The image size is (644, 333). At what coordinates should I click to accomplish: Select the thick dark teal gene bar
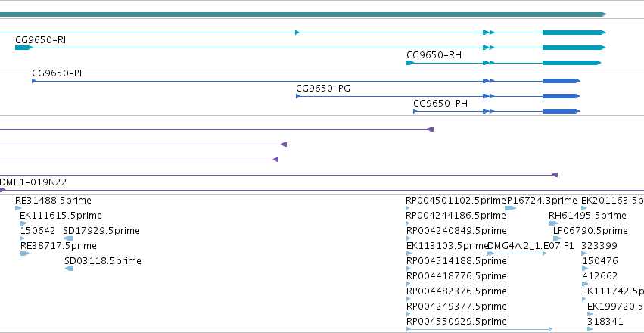303,14
